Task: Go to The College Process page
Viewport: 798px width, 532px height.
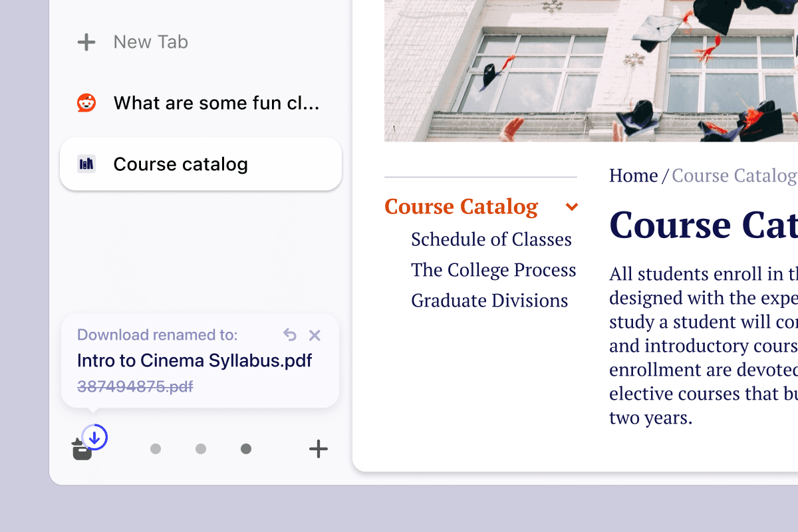Action: (493, 270)
